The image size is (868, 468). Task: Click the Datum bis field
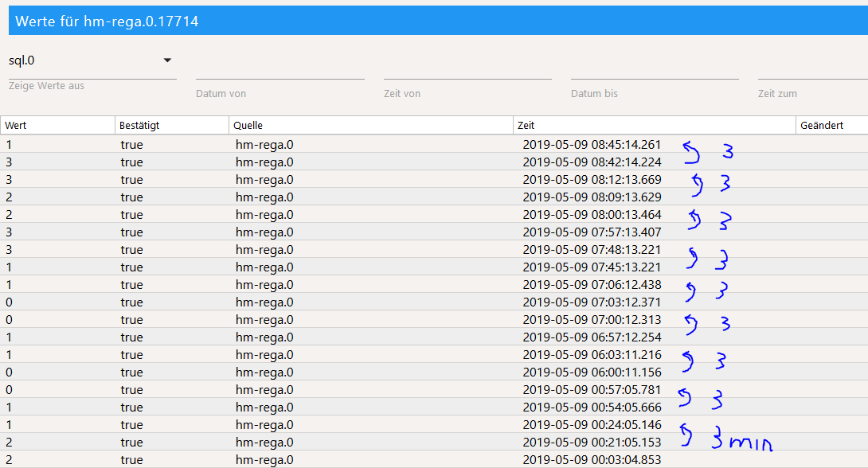[655, 71]
